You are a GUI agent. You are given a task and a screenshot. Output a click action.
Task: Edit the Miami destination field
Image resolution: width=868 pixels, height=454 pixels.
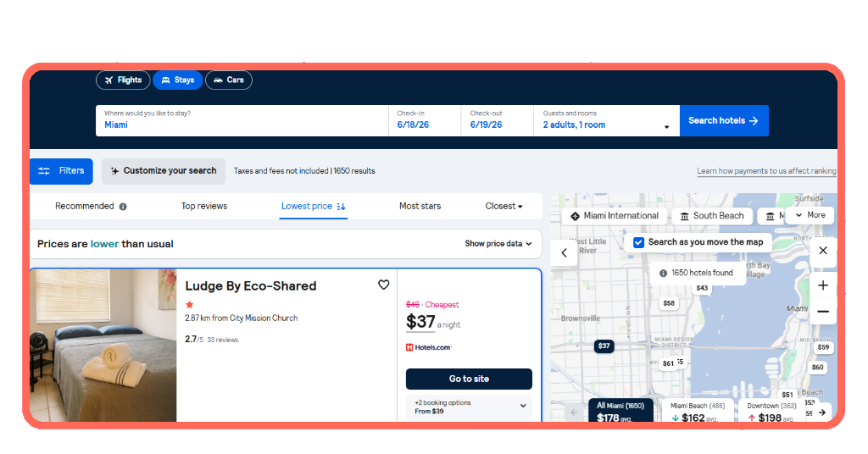[242, 120]
